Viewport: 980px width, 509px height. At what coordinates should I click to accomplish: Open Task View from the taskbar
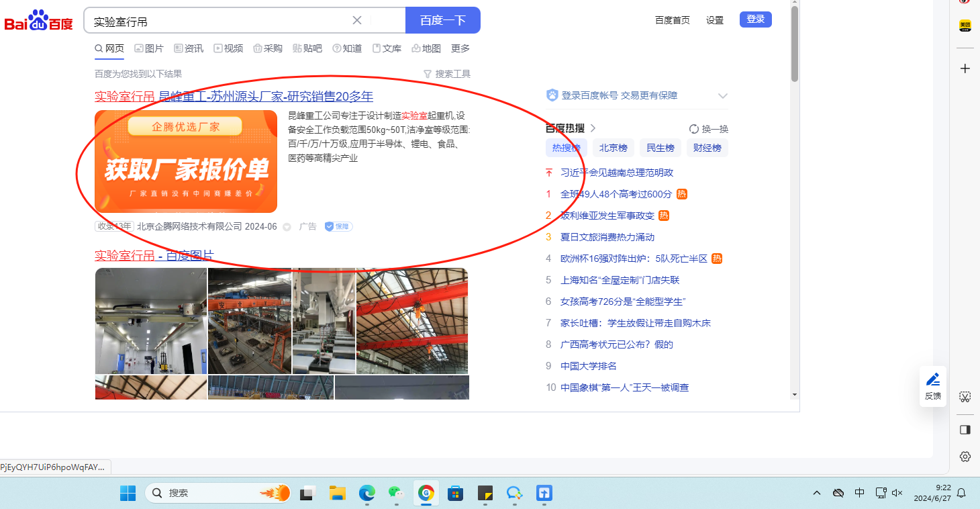tap(308, 493)
